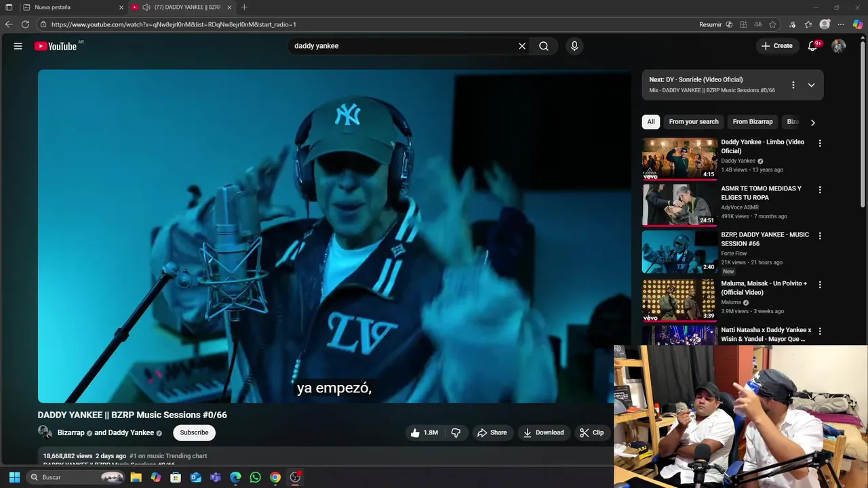Viewport: 868px width, 488px height.
Task: Start voice search with the microphone
Action: point(574,46)
